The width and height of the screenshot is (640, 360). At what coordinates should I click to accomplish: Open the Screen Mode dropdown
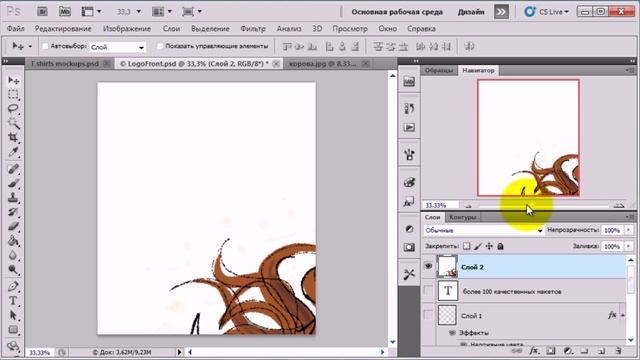point(192,11)
